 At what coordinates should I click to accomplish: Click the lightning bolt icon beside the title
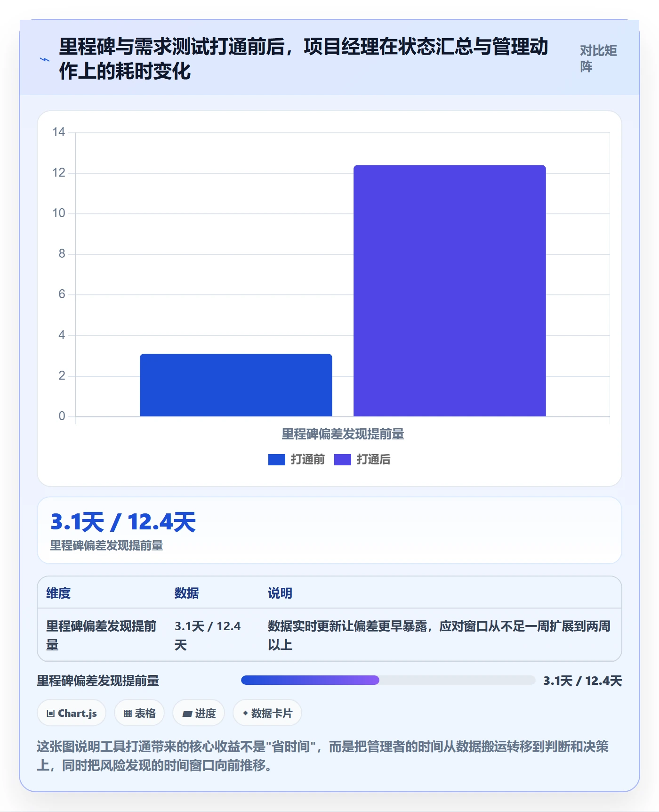[x=45, y=59]
